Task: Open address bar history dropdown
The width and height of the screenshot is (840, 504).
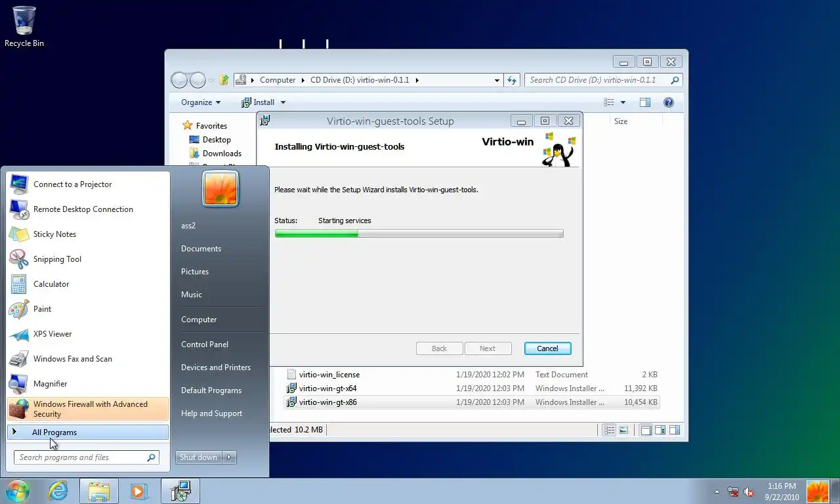Action: (497, 80)
